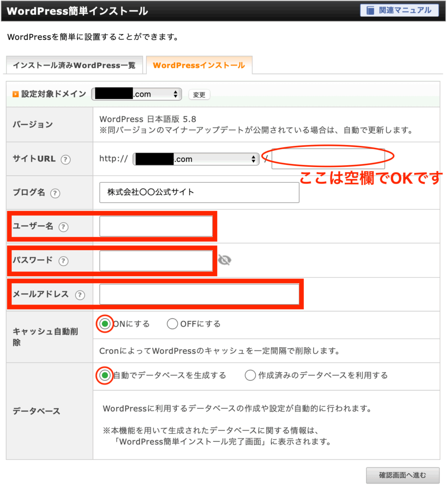The image size is (448, 485).
Task: Click help icon beside メールアドレス
Action: click(x=80, y=295)
